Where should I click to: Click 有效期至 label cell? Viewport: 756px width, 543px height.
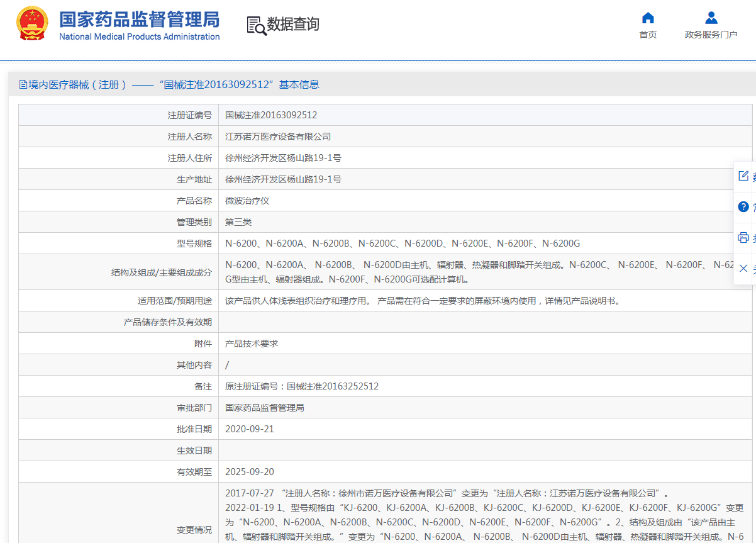tap(118, 472)
